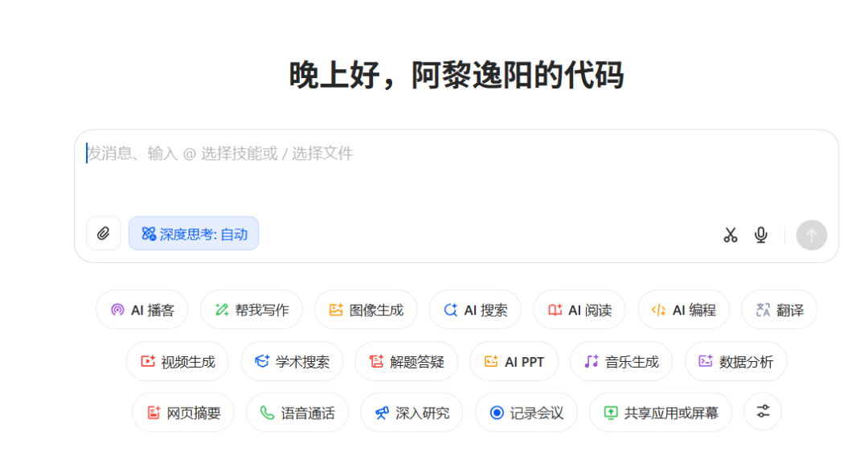Viewport: 868px width, 460px height.
Task: Activate the microphone voice input icon
Action: (761, 235)
